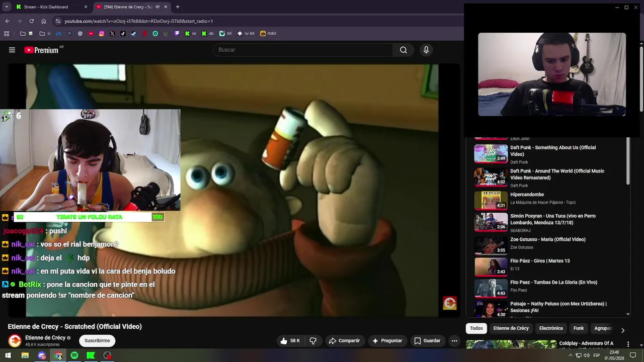Open the tab search dropdown
Viewport: 644px width, 362px height.
click(x=7, y=7)
